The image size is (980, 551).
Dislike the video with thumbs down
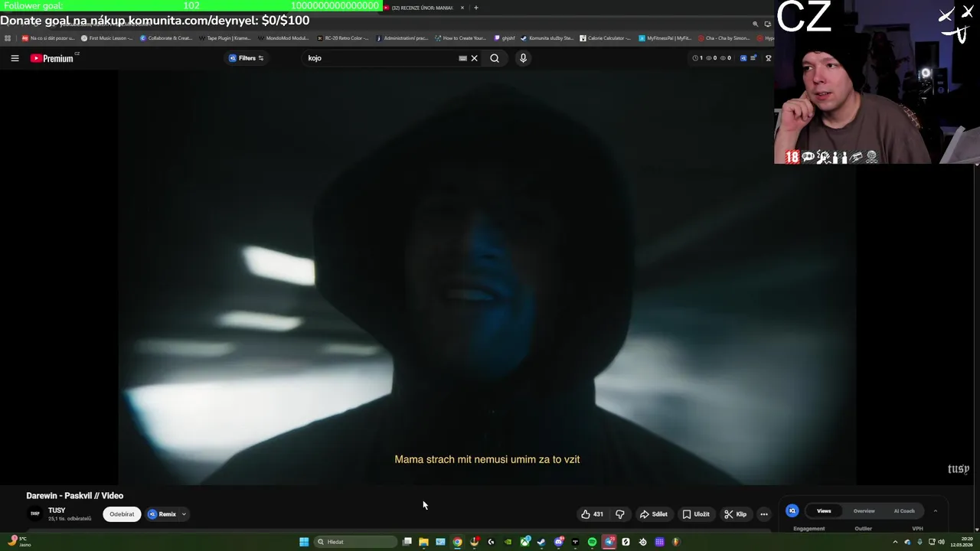[620, 514]
